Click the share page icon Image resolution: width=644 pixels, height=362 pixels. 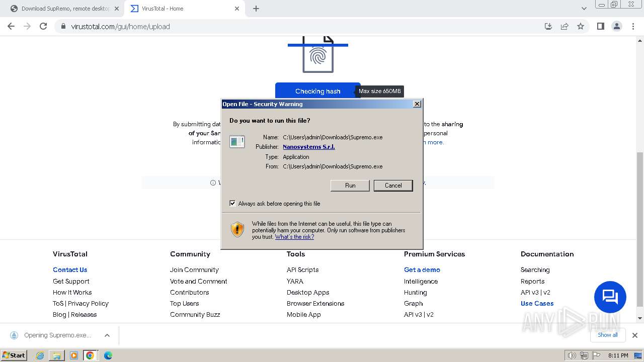[565, 26]
